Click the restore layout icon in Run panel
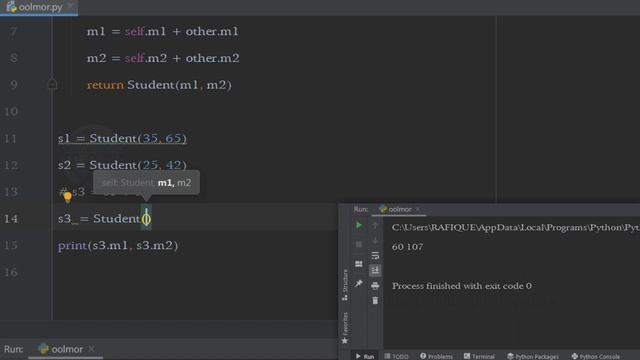The image size is (640, 360). 359,264
